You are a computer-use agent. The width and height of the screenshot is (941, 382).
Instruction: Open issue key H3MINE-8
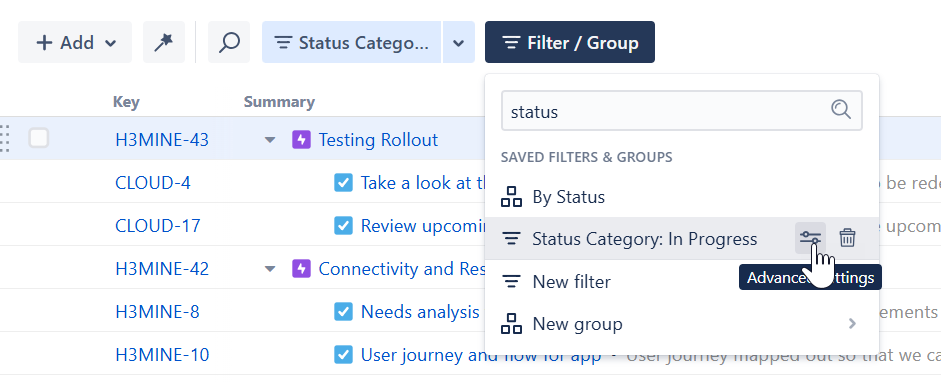point(157,312)
